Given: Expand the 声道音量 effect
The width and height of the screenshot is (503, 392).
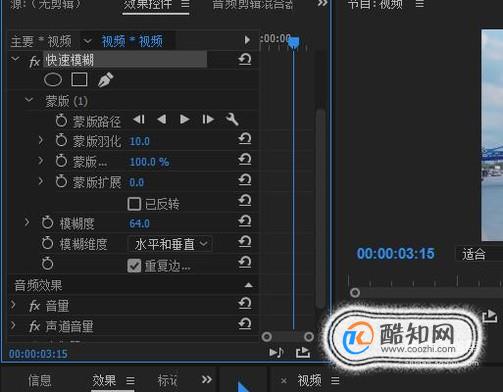Looking at the screenshot, I should click(13, 325).
